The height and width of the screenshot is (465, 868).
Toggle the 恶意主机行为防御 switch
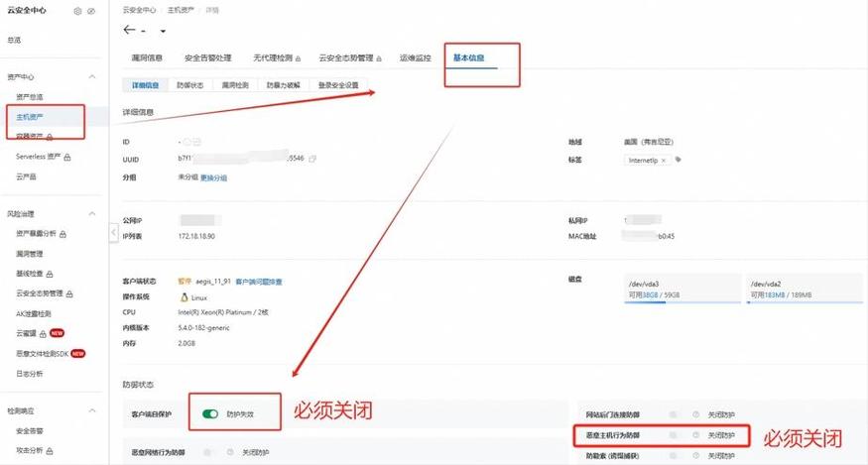tap(674, 435)
